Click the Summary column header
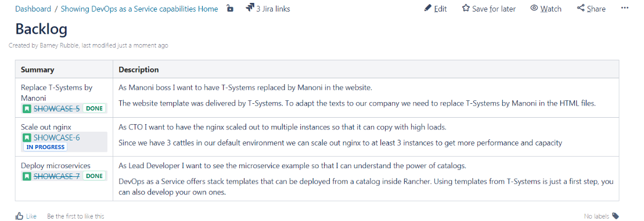The width and height of the screenshot is (644, 221). [x=37, y=69]
